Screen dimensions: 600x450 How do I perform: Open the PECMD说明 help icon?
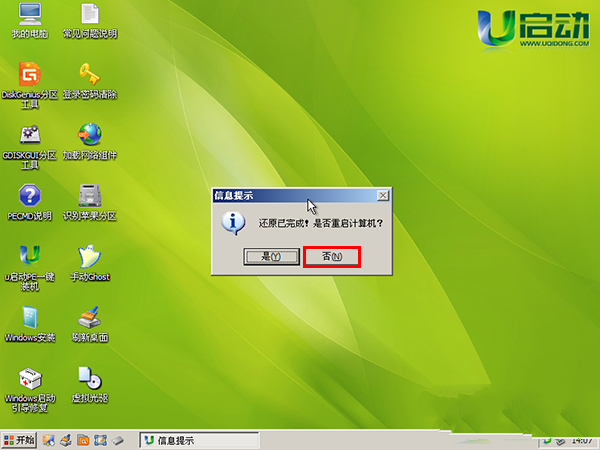(31, 195)
